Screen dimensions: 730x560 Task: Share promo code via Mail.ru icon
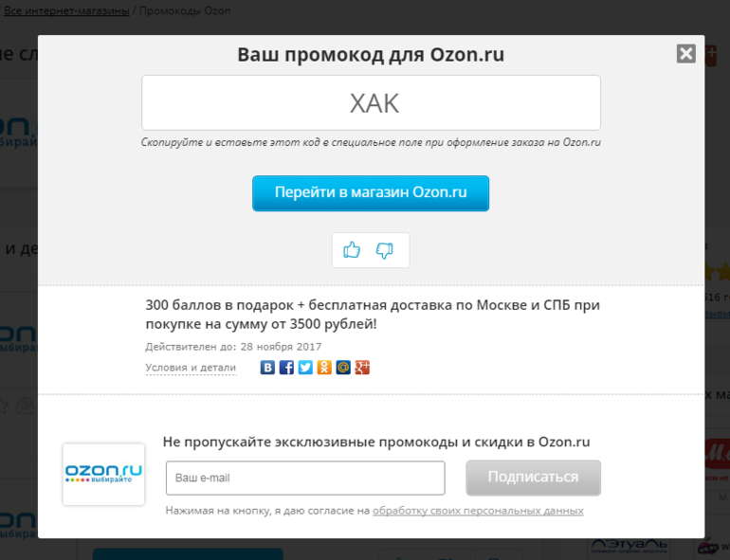tap(343, 368)
